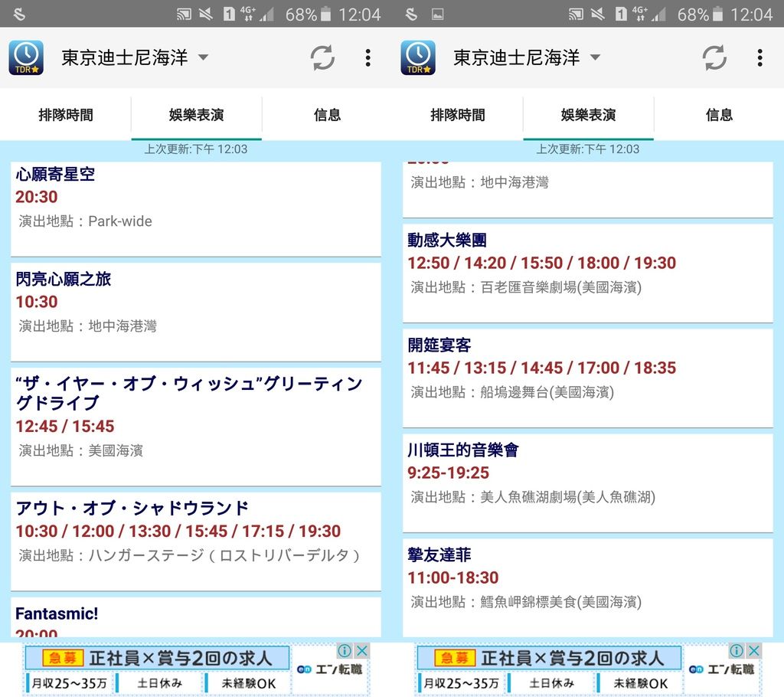This screenshot has width=784, height=697.
Task: Tap the times row starting 10:30 / 12:00
Action: (x=178, y=532)
